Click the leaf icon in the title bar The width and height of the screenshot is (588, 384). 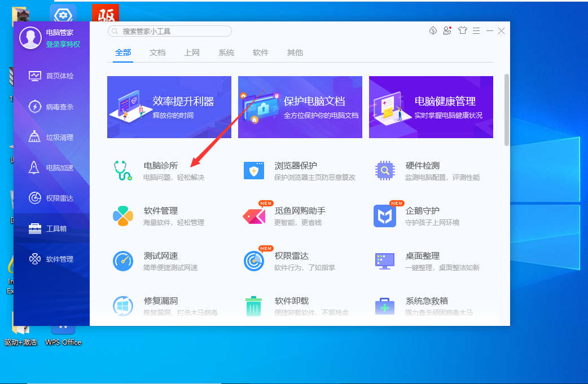(x=433, y=30)
